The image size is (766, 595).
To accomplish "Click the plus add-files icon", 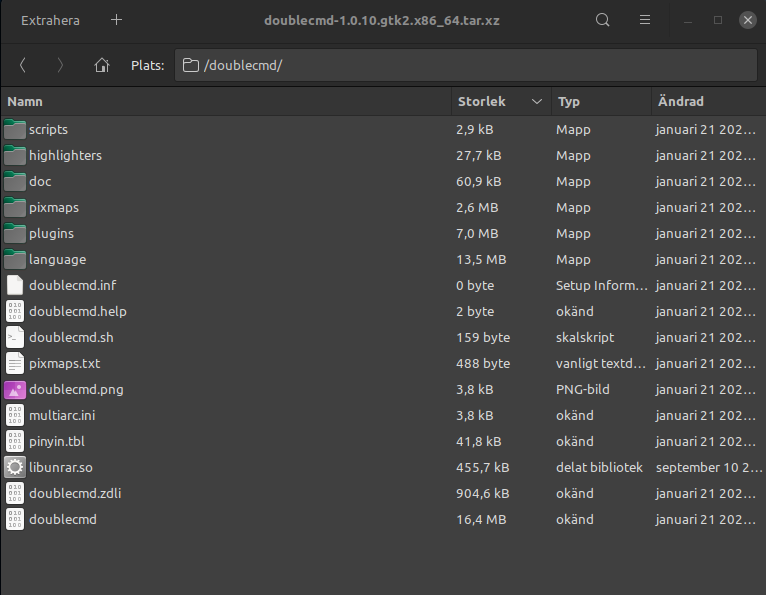I will pyautogui.click(x=116, y=20).
